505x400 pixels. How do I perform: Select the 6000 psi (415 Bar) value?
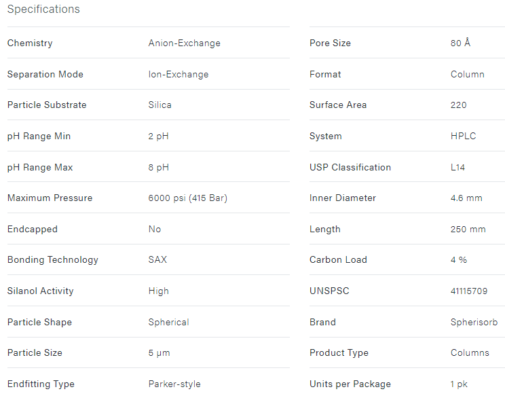click(x=188, y=198)
